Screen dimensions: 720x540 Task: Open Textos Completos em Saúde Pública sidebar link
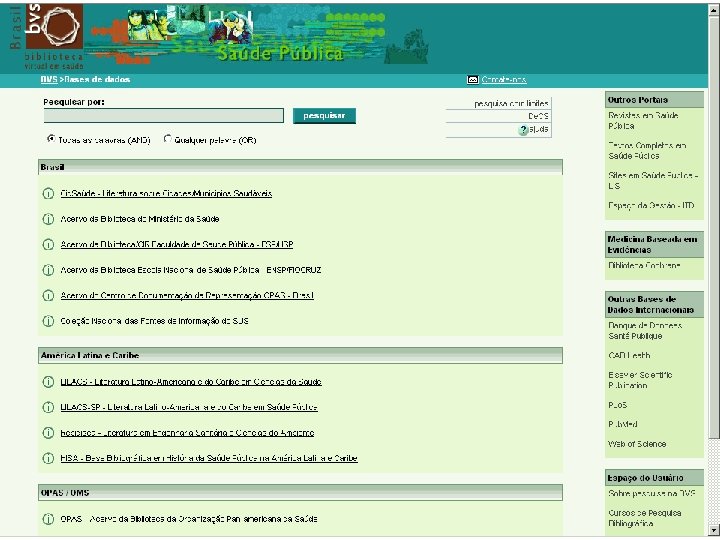pos(647,151)
